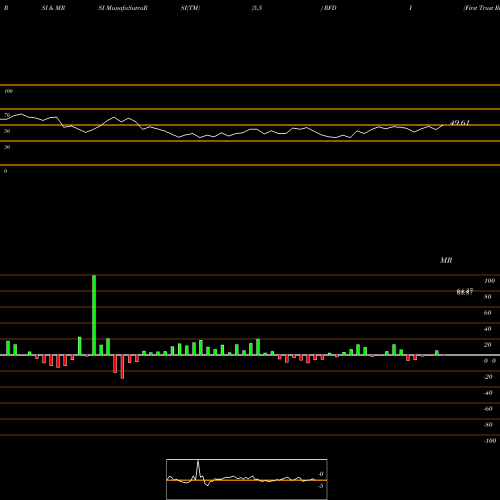Click the 70 level label on RSI axis
The height and width of the screenshot is (500, 500).
(7, 115)
